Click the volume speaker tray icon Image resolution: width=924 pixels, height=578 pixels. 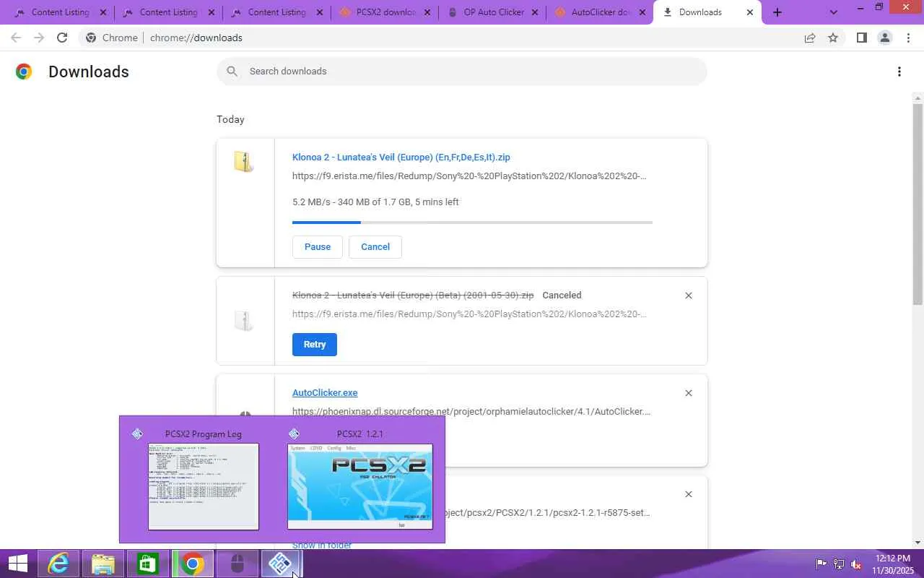click(x=856, y=564)
